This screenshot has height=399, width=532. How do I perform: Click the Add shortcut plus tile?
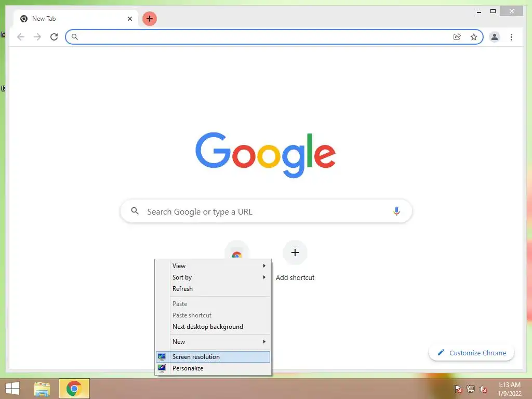tap(295, 252)
